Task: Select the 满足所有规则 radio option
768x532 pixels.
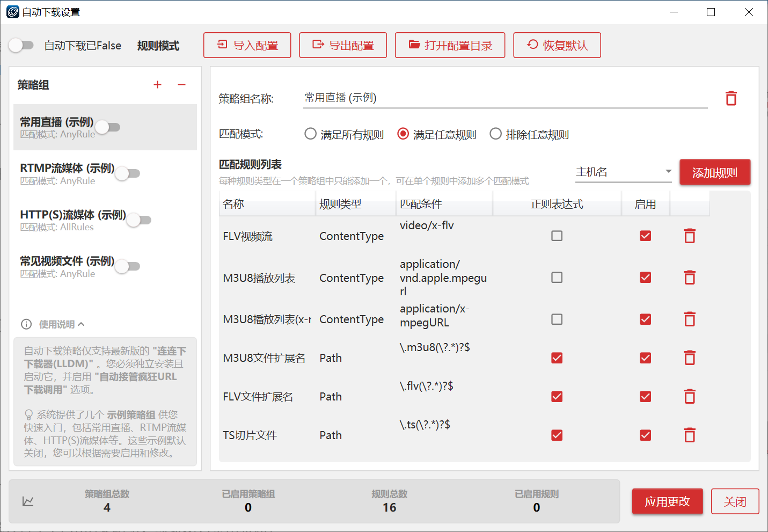Action: coord(311,134)
